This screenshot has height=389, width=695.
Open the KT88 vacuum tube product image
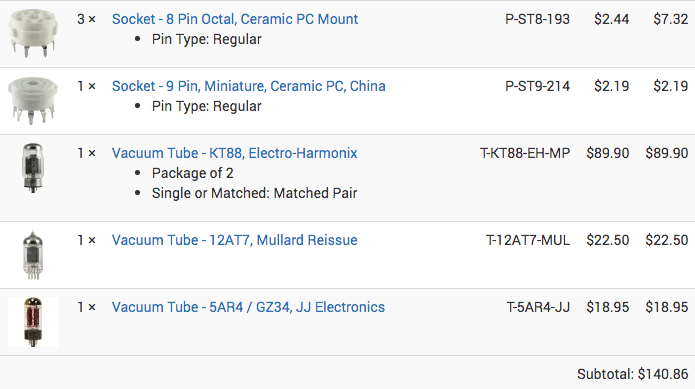click(33, 168)
